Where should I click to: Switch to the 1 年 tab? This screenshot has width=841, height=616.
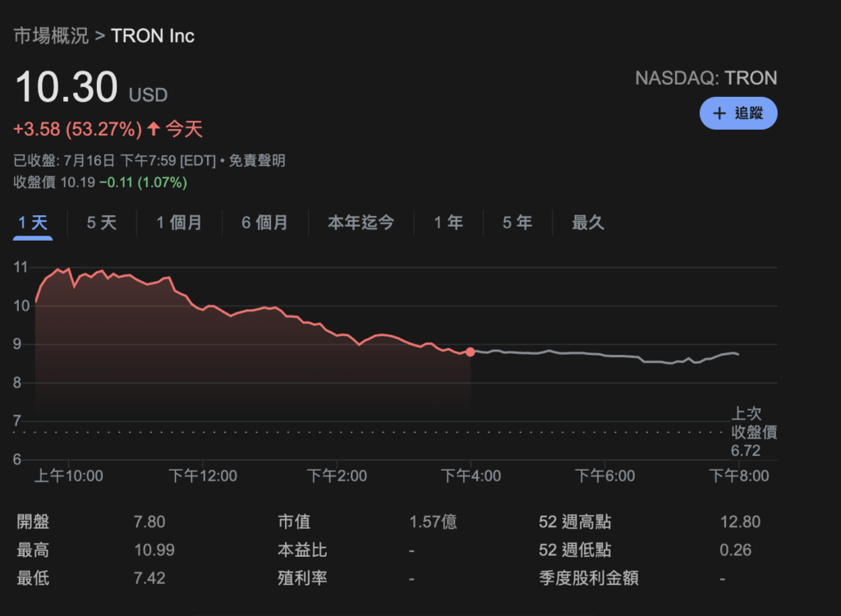pos(448,223)
